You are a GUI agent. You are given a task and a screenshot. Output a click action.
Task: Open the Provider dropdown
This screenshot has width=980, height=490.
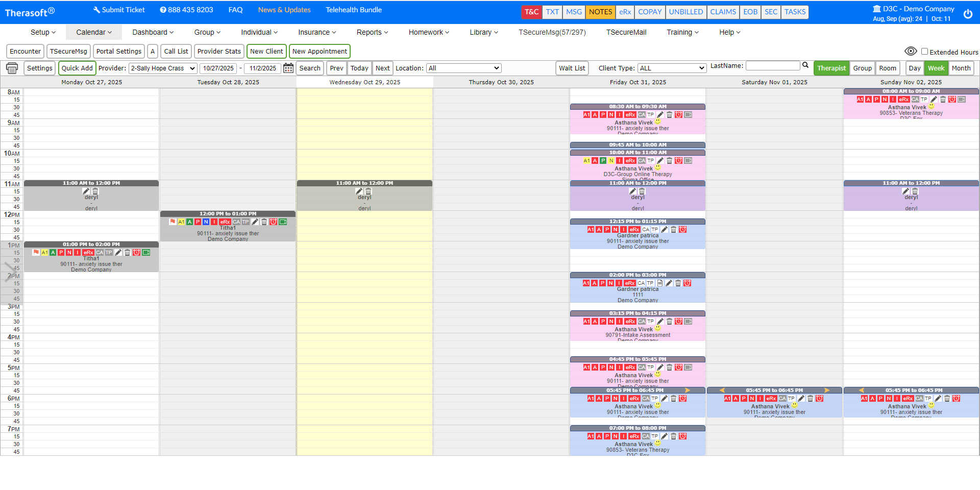(163, 68)
